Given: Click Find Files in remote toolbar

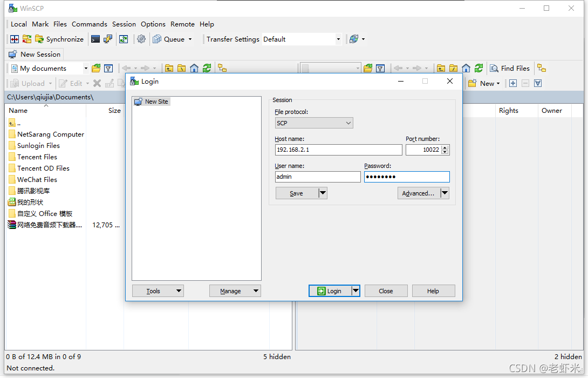Looking at the screenshot, I should pos(510,69).
